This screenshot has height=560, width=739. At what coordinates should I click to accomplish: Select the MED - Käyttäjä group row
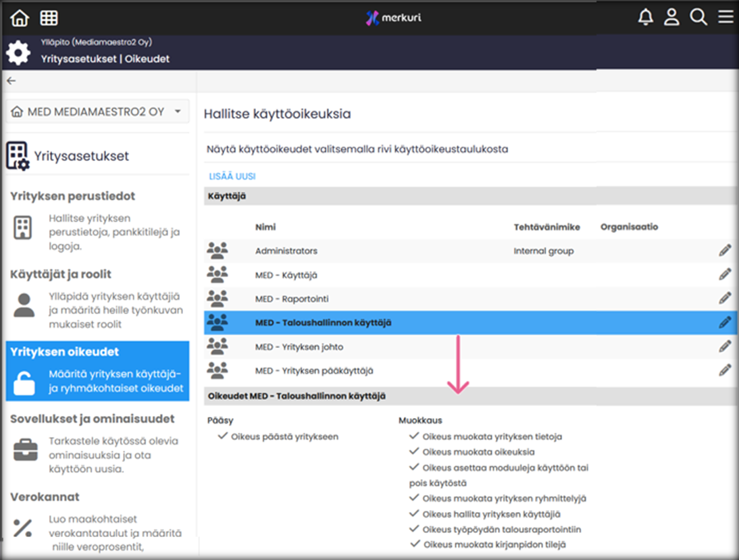(x=286, y=275)
